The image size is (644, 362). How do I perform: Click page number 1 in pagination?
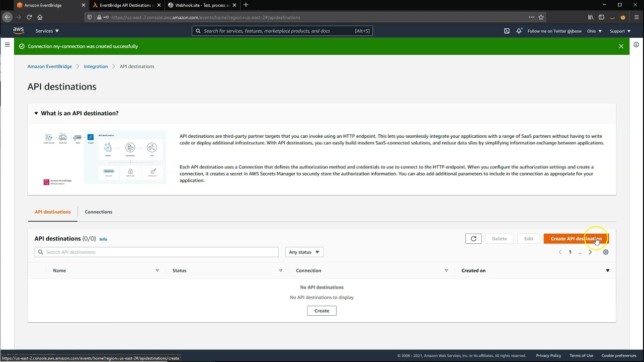570,252
